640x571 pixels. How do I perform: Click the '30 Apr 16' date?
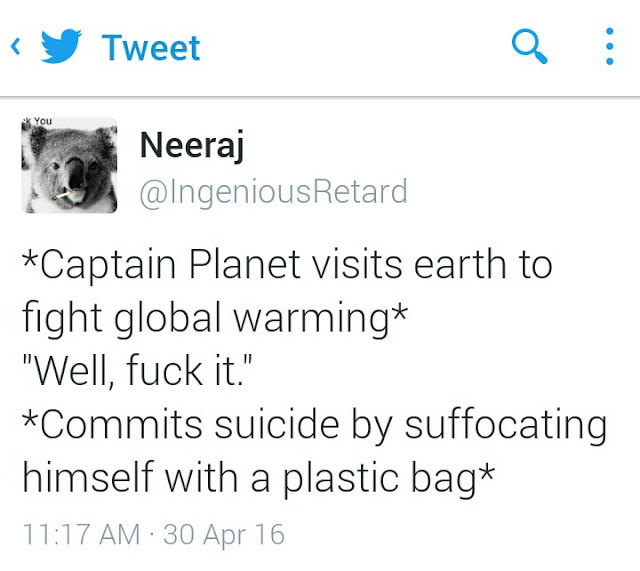point(224,534)
